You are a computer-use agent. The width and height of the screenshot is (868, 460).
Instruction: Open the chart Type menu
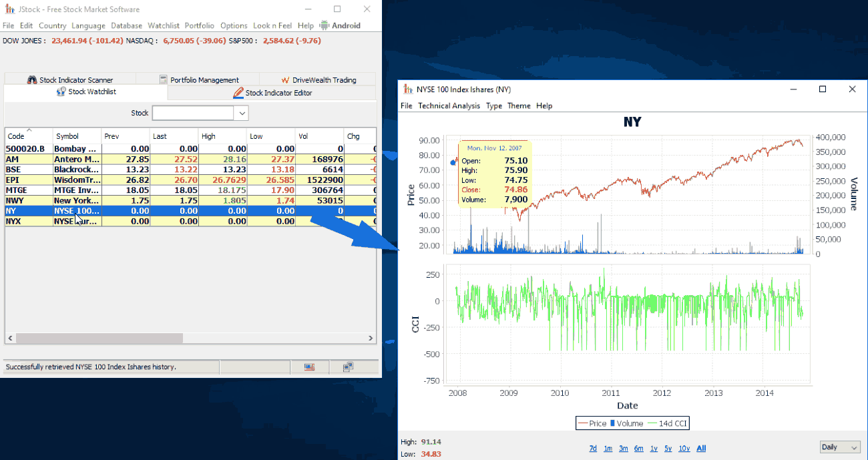(x=494, y=105)
